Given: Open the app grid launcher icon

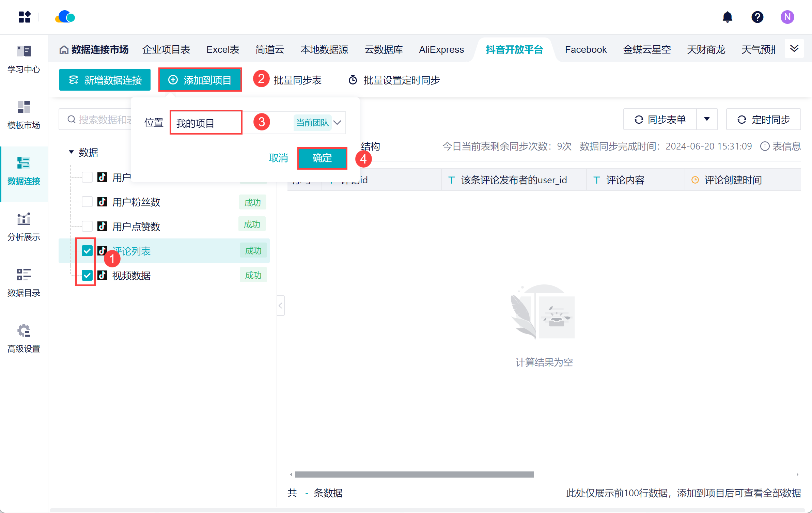Looking at the screenshot, I should coord(25,17).
